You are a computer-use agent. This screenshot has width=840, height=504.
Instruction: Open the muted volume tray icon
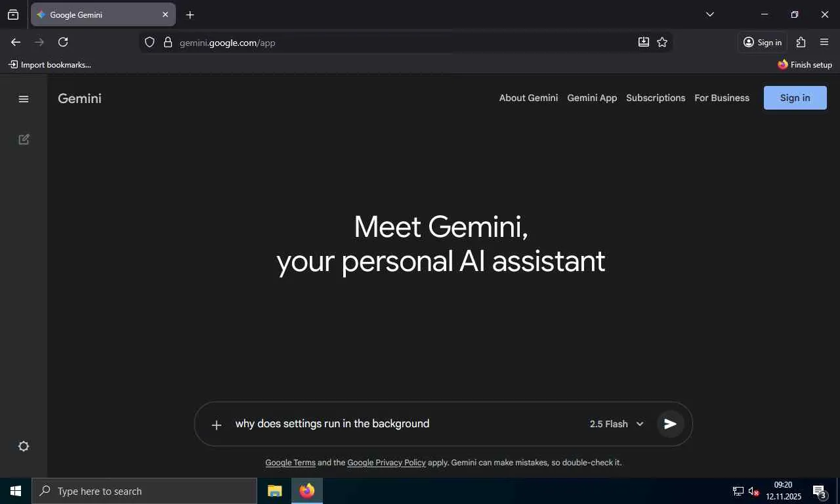[x=754, y=491]
